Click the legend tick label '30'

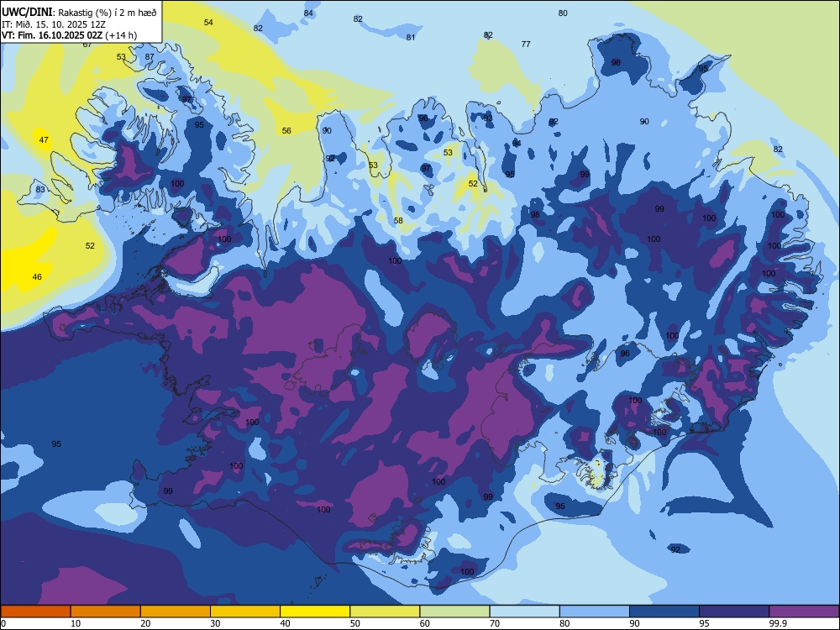tap(215, 623)
